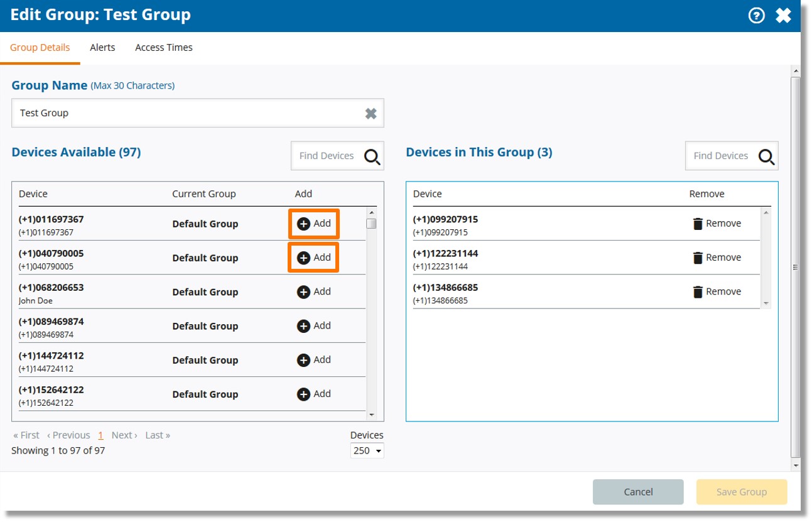Add device (+1)144724112 to group
The height and width of the screenshot is (522, 812).
click(314, 360)
